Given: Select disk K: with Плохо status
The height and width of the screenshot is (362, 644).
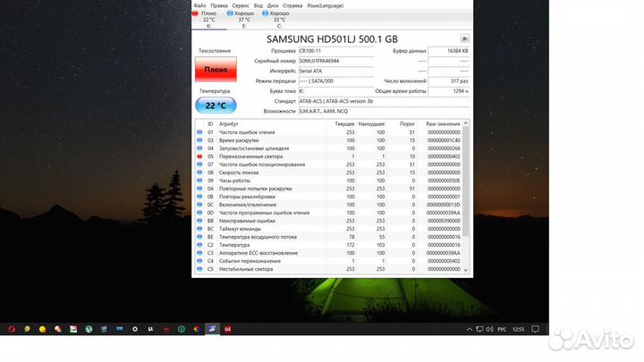Looking at the screenshot, I should tap(208, 20).
